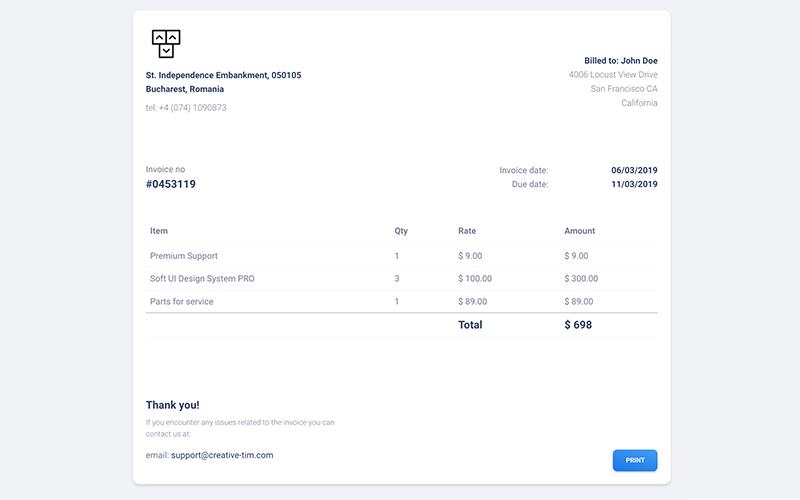Click the due date 11/03/2019
The image size is (800, 500).
click(634, 184)
